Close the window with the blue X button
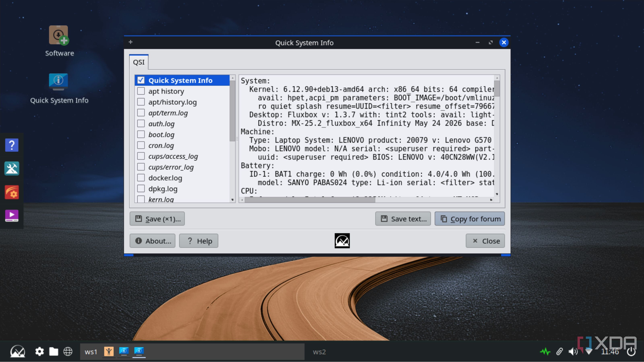 504,42
